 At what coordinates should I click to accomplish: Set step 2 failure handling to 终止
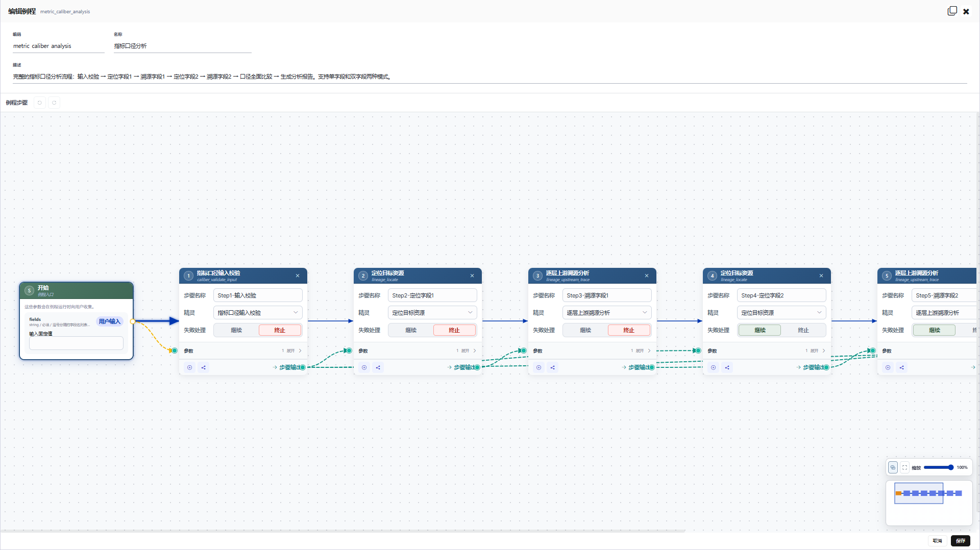(x=454, y=330)
